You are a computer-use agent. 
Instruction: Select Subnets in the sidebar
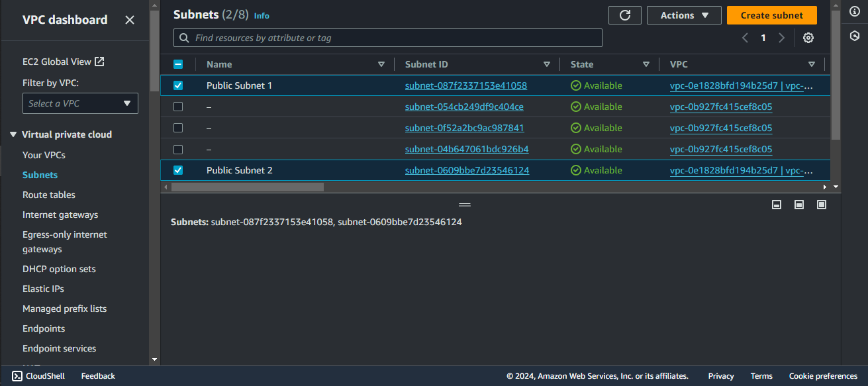[40, 175]
